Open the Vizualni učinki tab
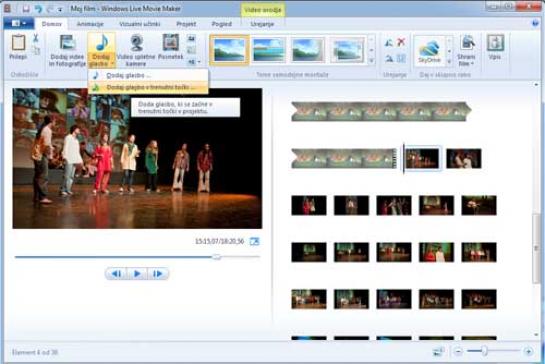 pyautogui.click(x=140, y=24)
